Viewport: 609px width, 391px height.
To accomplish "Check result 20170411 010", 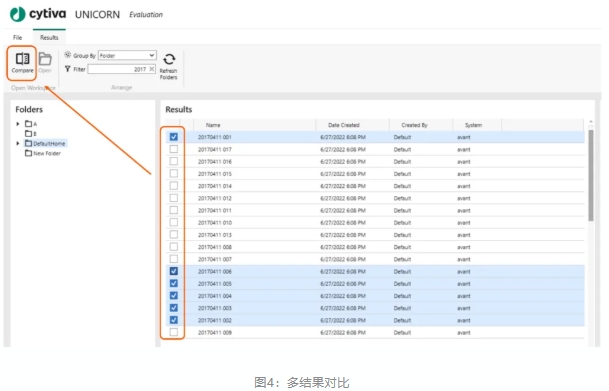I will point(174,222).
